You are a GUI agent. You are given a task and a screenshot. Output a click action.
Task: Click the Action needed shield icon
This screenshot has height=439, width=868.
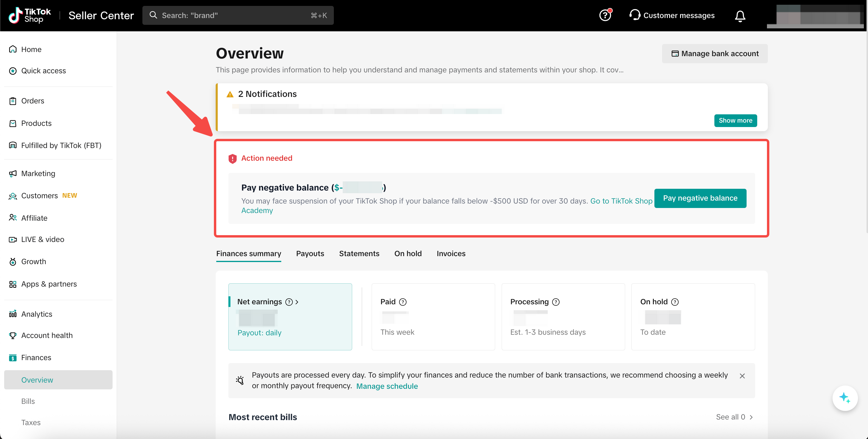[x=232, y=159]
